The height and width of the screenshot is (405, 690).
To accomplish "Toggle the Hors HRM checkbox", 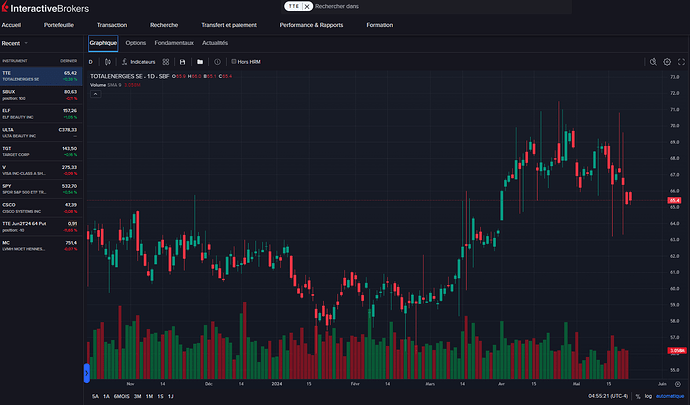I will click(234, 61).
